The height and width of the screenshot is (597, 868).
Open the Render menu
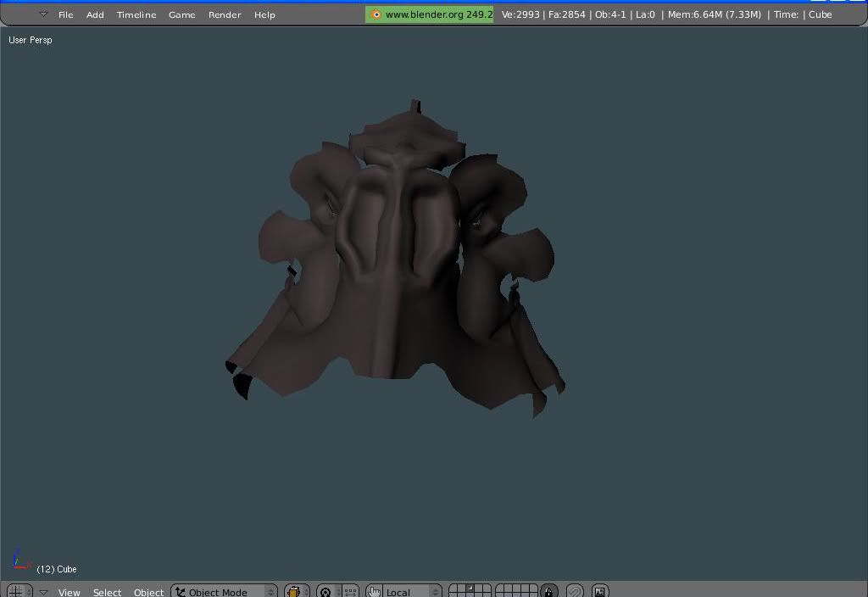click(x=225, y=14)
